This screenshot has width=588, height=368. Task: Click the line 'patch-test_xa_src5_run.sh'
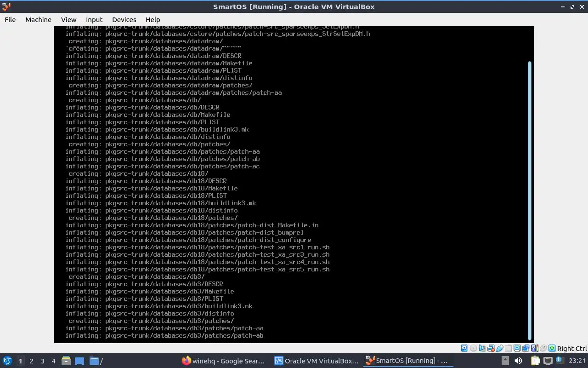click(198, 269)
